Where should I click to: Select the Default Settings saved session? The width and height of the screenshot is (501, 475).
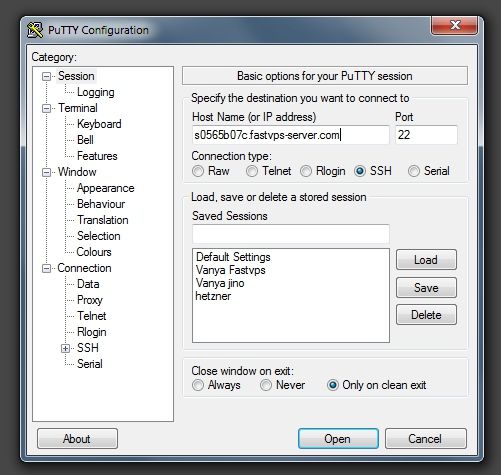(x=233, y=257)
